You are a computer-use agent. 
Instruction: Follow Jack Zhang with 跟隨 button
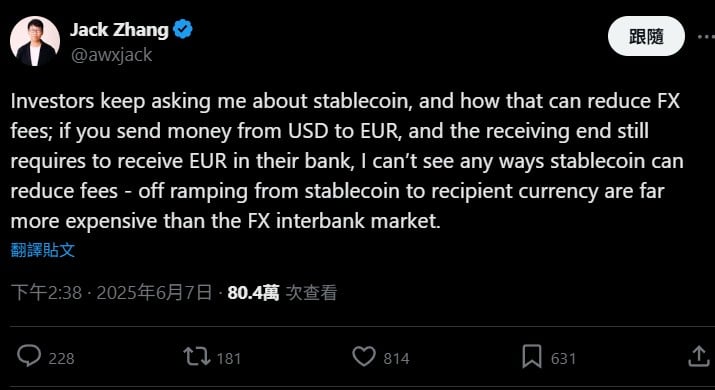click(x=646, y=36)
